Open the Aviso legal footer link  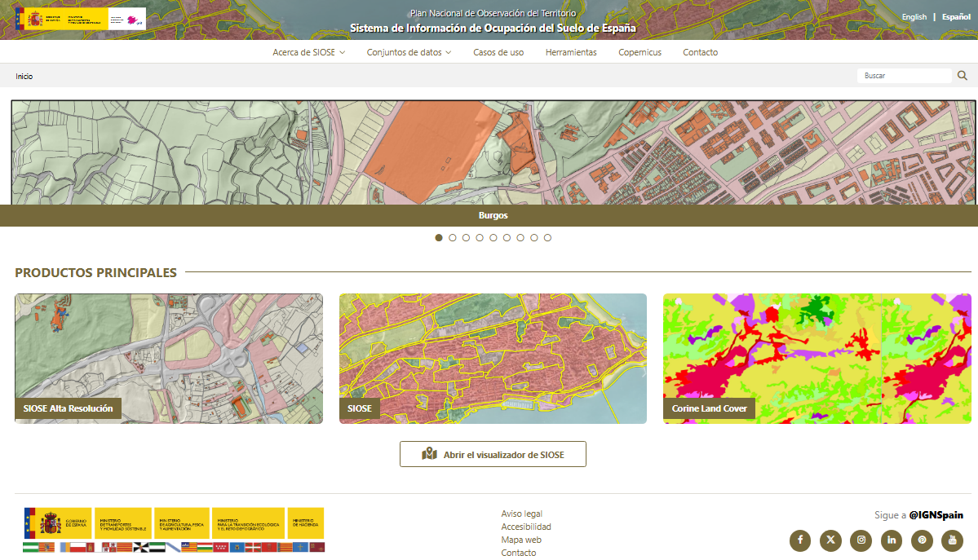[x=521, y=514]
